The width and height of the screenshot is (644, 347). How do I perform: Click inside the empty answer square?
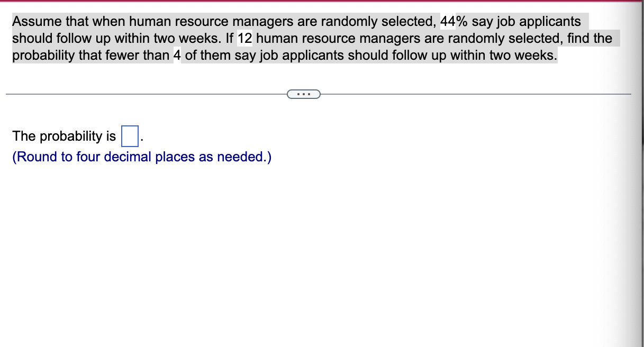[129, 136]
